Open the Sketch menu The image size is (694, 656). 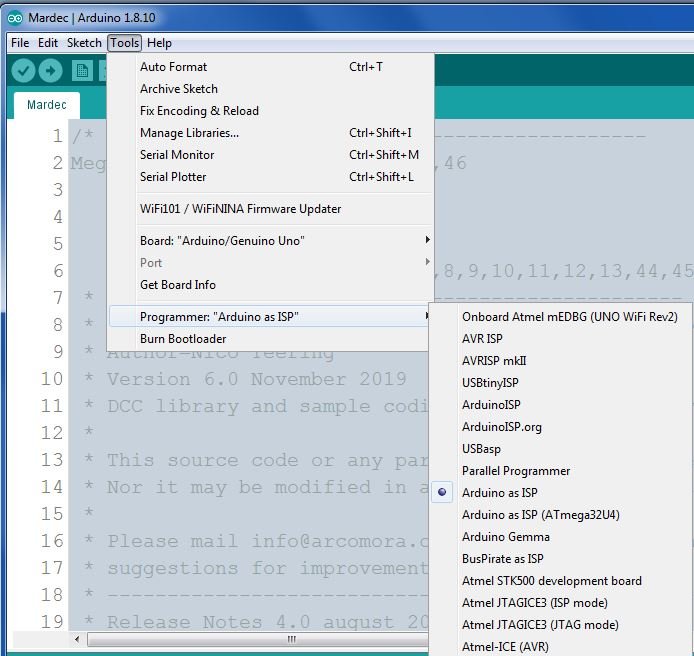[x=84, y=43]
